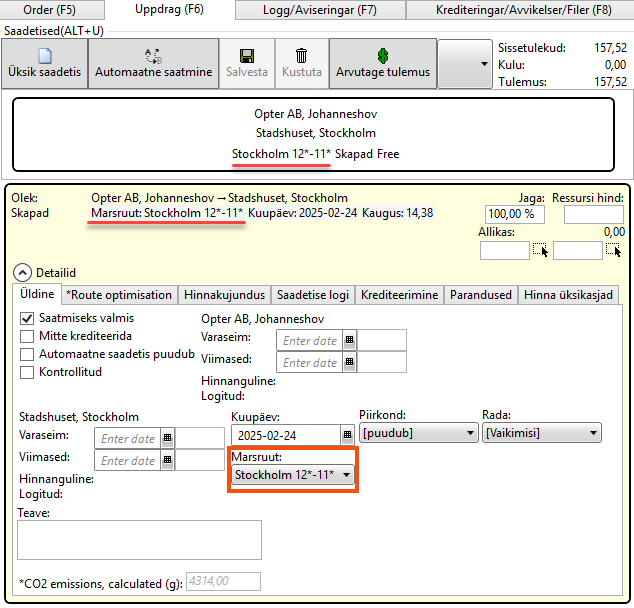The height and width of the screenshot is (608, 634).
Task: Uncheck the Saatmiseks valmis checkbox
Action: point(27,318)
